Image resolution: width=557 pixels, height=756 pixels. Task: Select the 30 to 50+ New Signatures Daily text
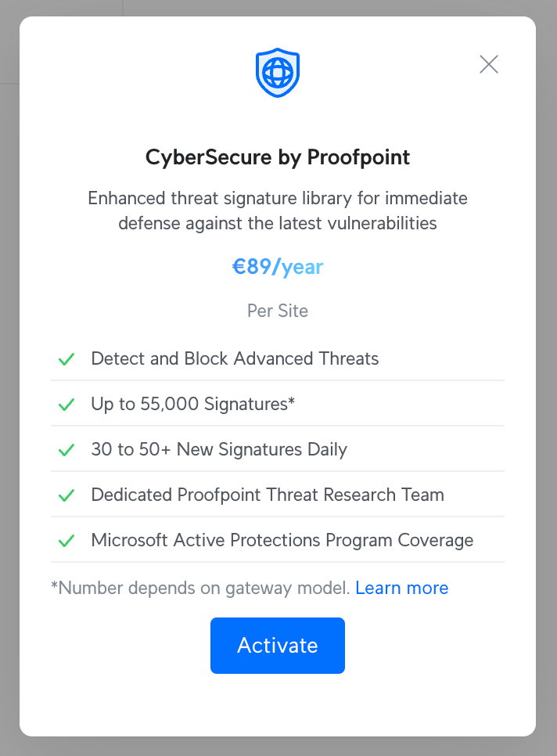pos(219,450)
